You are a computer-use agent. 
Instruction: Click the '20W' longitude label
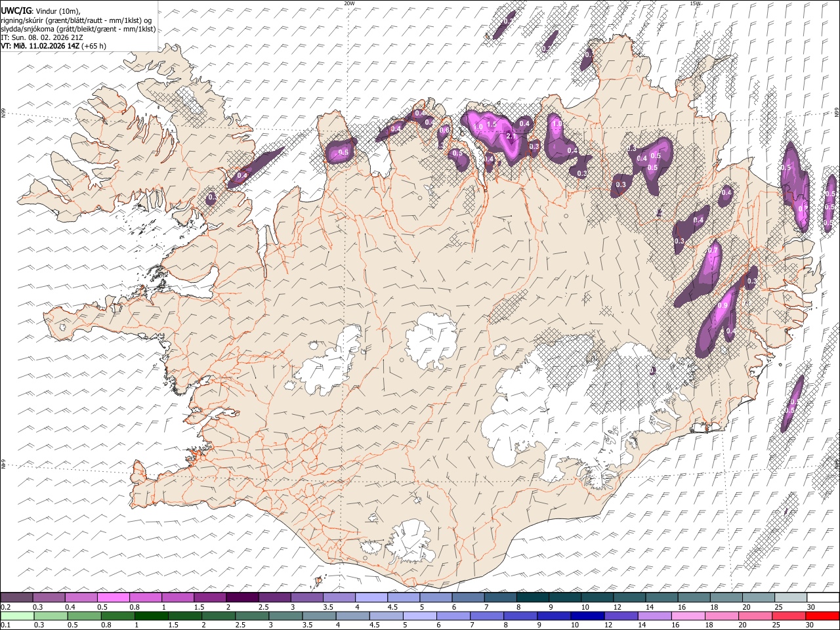pyautogui.click(x=349, y=3)
